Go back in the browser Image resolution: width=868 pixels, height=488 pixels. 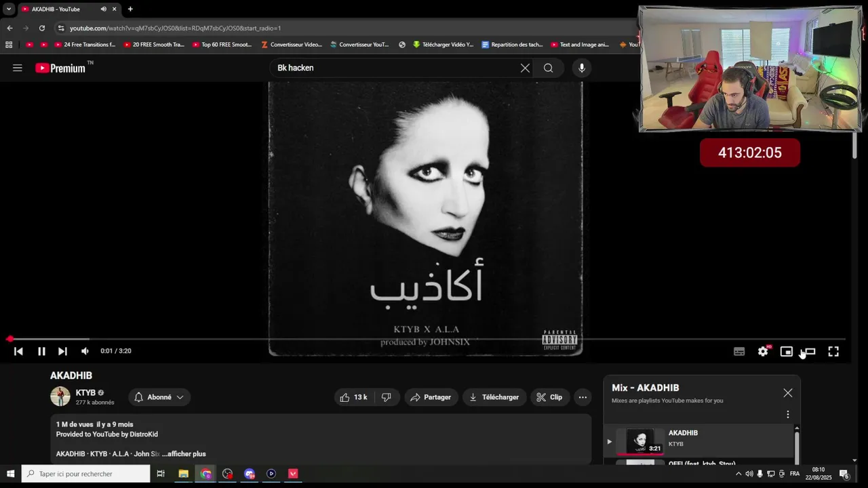pos(9,28)
